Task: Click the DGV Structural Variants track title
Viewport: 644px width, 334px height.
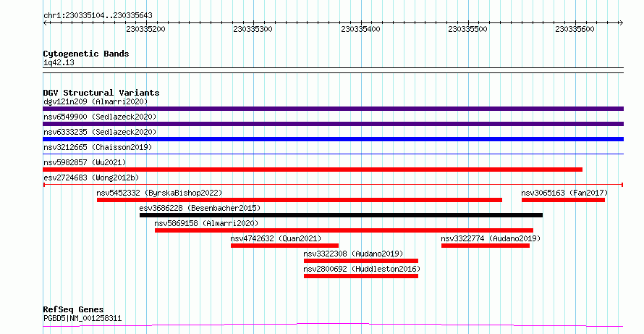Action: coord(101,93)
